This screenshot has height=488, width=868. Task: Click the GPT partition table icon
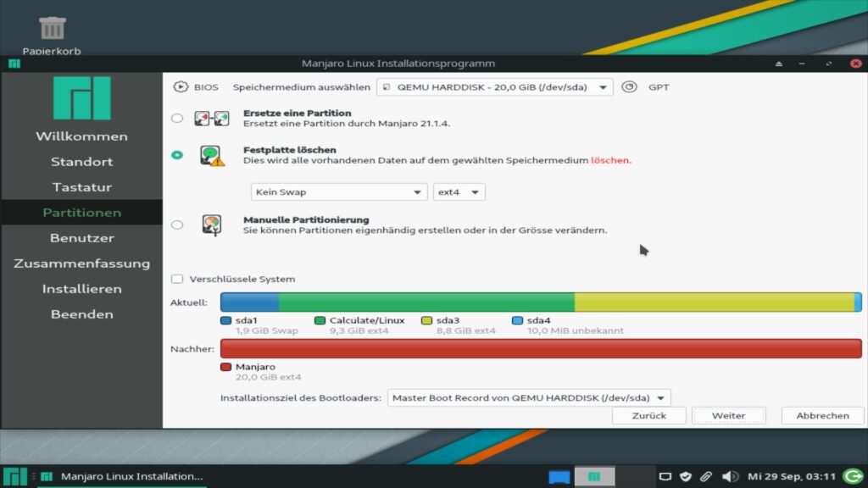click(629, 87)
